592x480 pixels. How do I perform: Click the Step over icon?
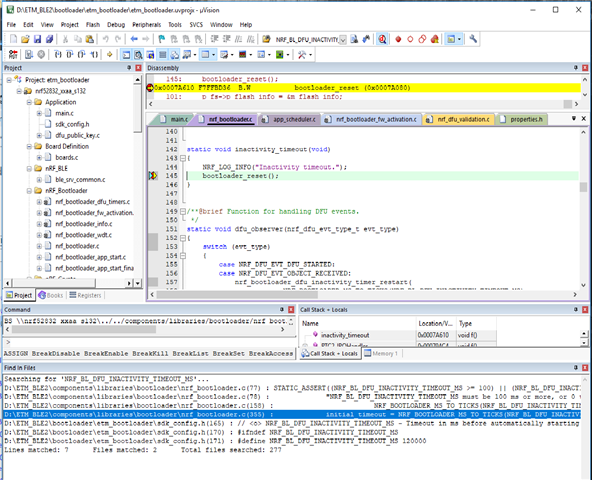click(x=70, y=55)
